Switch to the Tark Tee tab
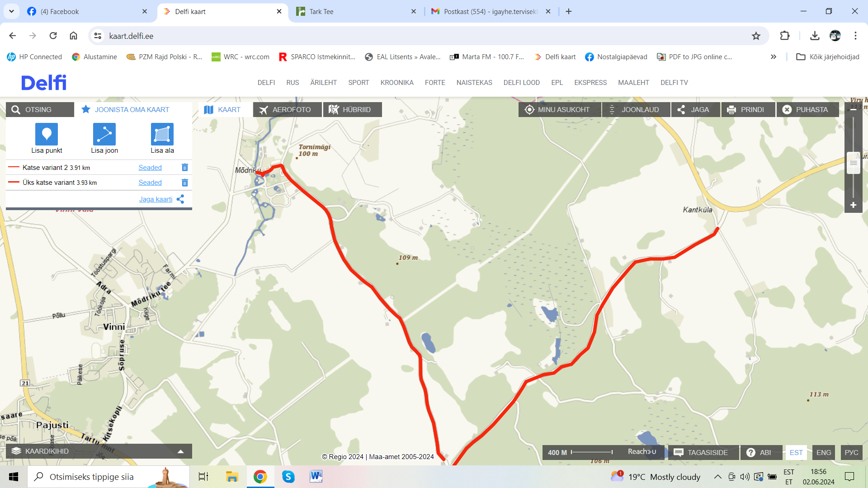 click(357, 12)
